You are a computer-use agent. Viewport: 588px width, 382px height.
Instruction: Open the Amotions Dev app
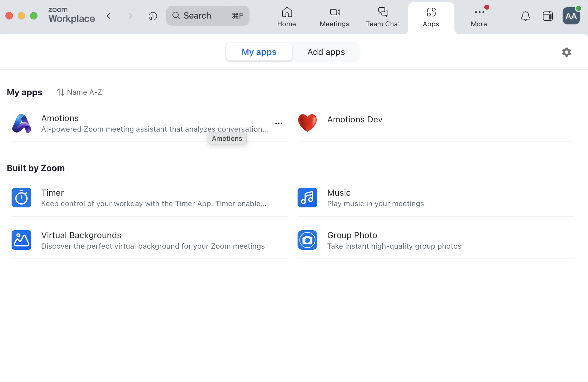[355, 119]
